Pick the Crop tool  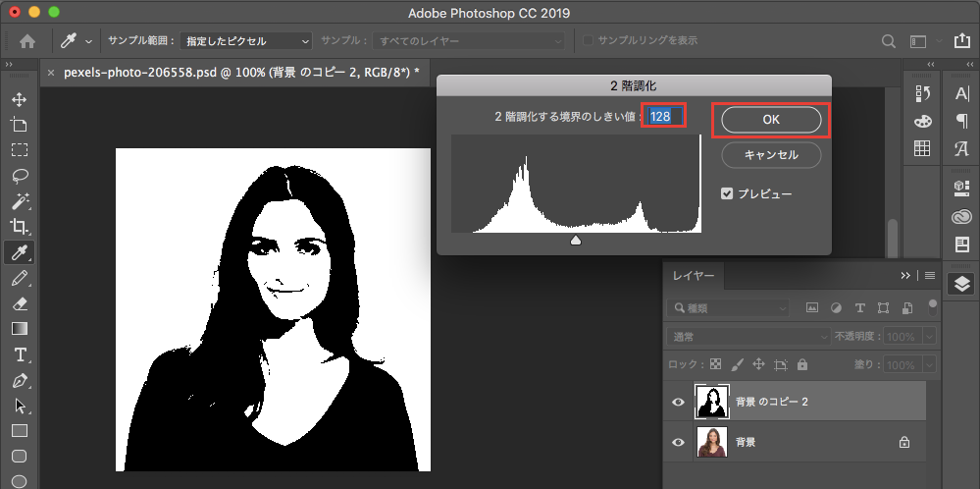coord(19,227)
